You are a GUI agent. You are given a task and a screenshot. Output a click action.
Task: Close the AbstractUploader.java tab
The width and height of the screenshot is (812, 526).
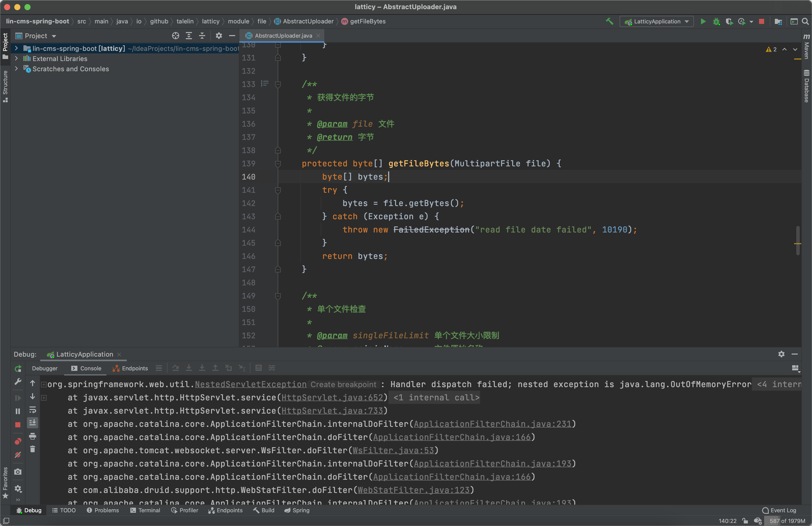point(318,35)
